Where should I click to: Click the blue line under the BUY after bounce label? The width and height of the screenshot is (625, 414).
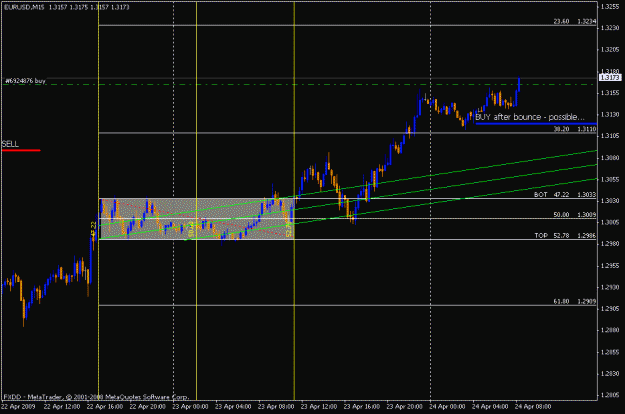tap(536, 124)
